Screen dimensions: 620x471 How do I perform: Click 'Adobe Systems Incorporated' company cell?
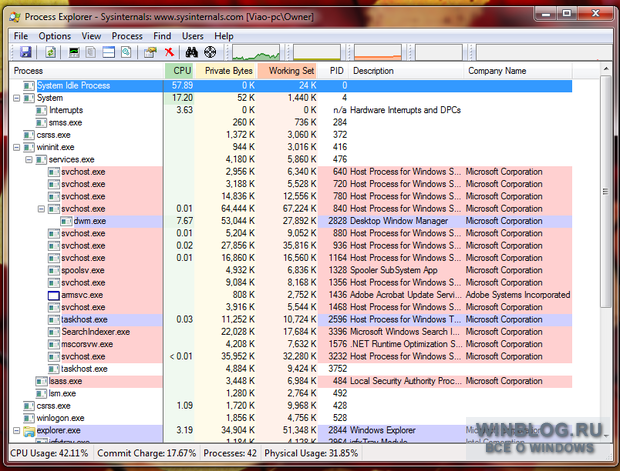[518, 295]
